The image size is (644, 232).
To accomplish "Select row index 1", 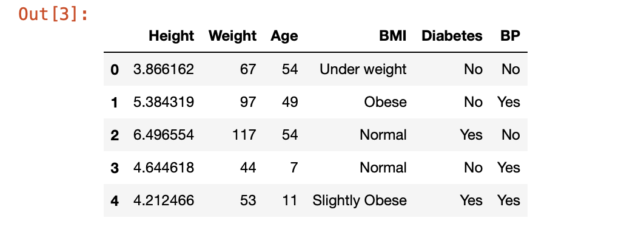I will (x=115, y=103).
